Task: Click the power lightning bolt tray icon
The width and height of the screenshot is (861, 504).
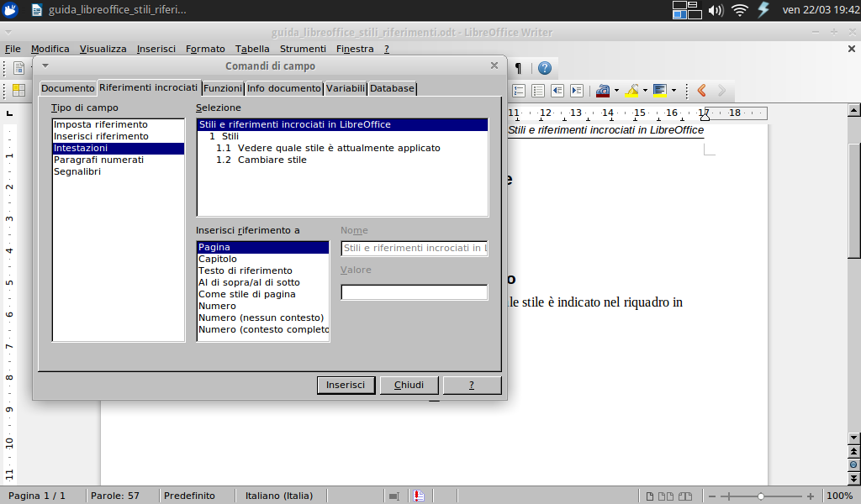Action: point(763,10)
